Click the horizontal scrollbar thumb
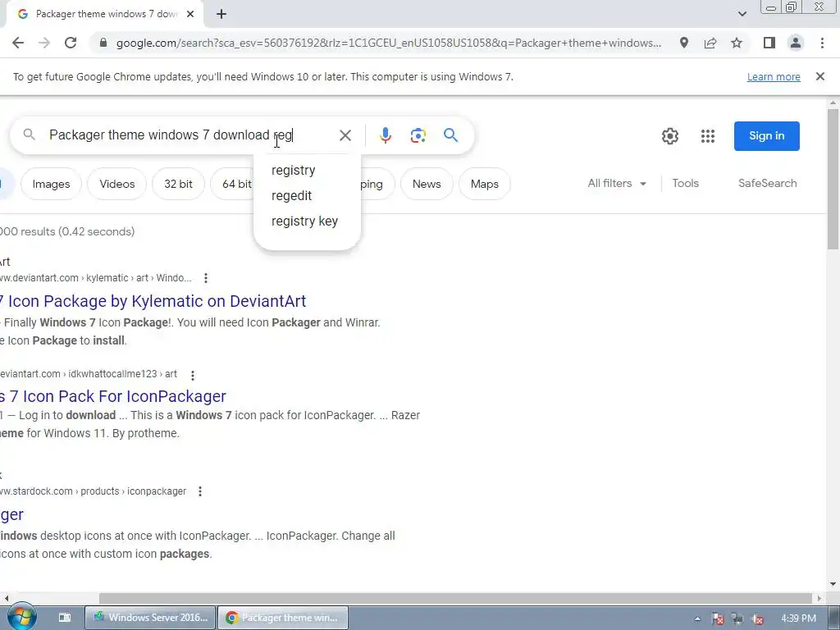 [x=455, y=598]
